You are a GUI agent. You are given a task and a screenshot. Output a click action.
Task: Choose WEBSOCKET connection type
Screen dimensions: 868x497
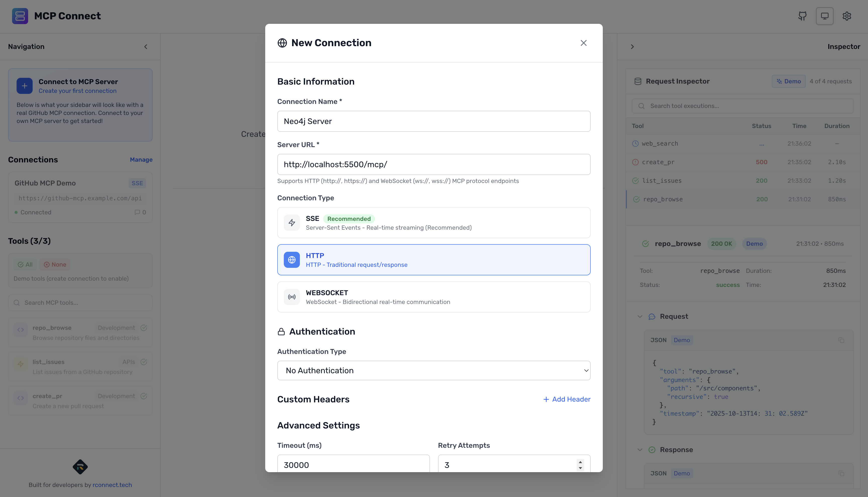[x=434, y=297]
